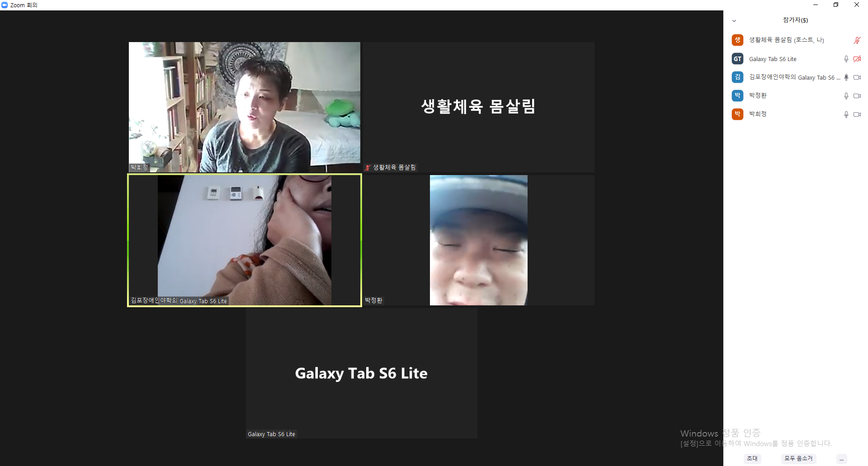This screenshot has height=466, width=868.
Task: Collapse the participants panel with the chevron
Action: (x=734, y=21)
